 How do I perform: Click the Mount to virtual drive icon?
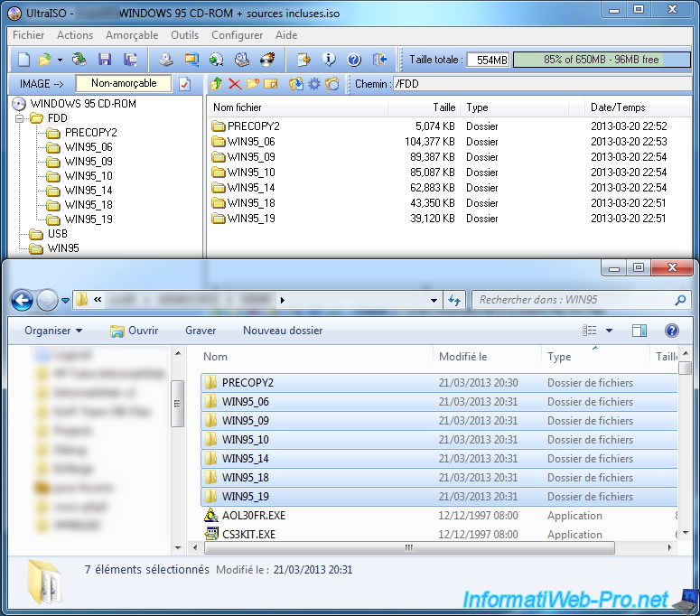point(242,60)
